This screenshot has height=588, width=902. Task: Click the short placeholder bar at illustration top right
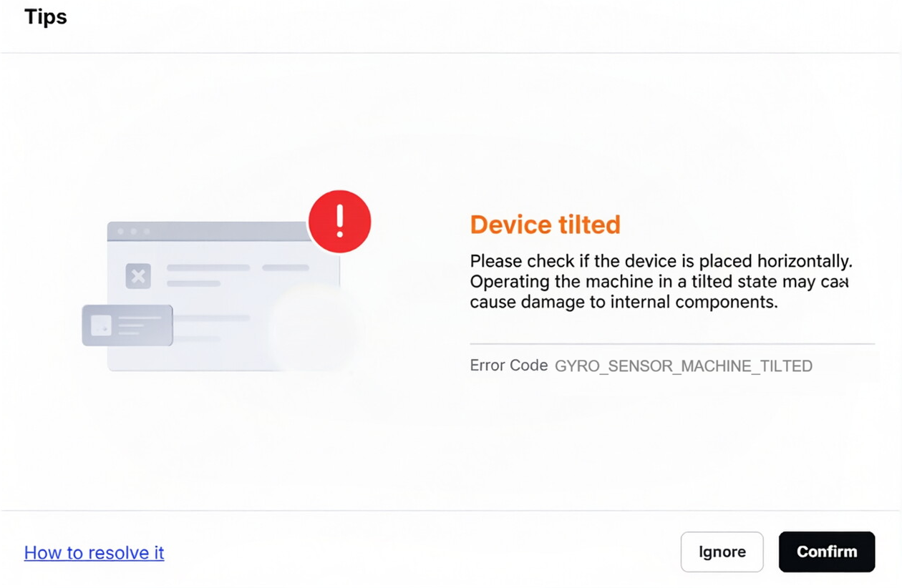[286, 268]
